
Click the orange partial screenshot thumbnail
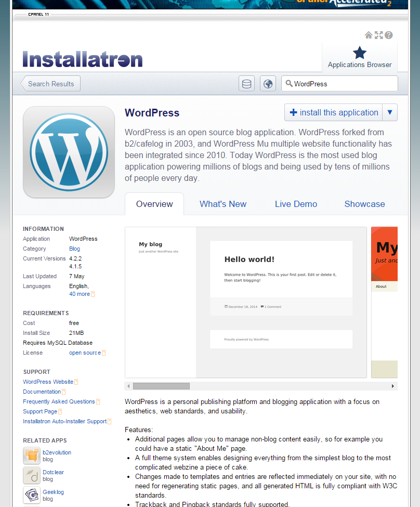(385, 302)
